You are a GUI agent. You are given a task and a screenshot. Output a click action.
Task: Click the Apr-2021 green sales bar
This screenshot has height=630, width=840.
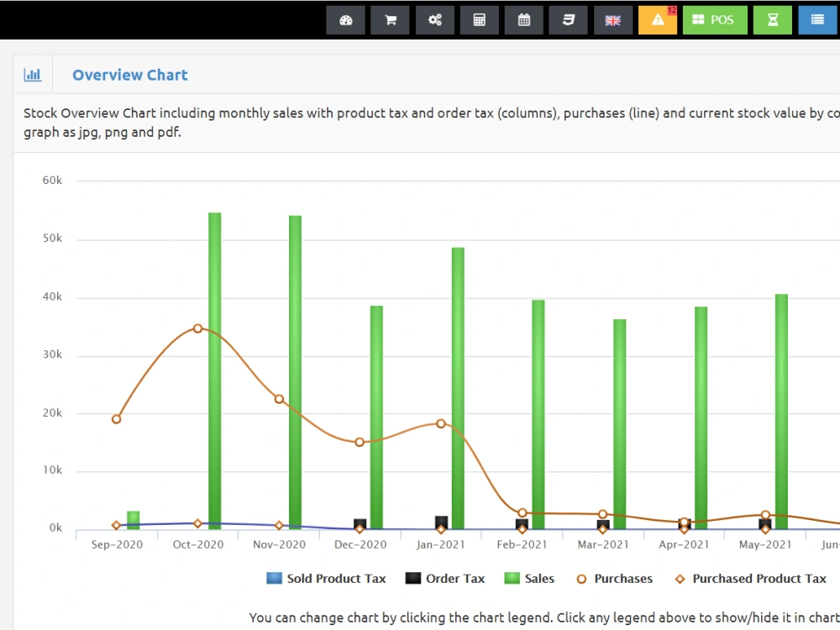(701, 417)
